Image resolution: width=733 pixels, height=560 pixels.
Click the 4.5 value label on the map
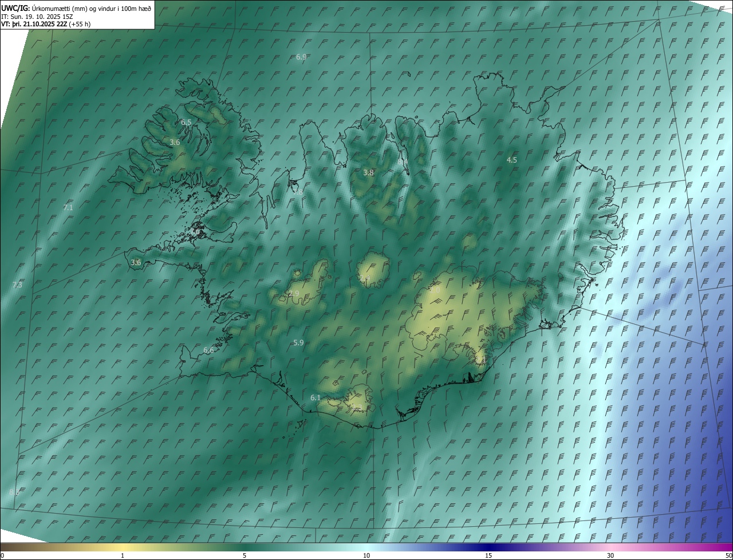click(512, 160)
